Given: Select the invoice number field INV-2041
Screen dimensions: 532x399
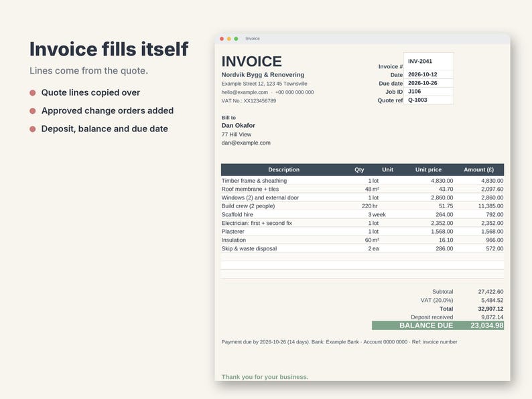Looking at the screenshot, I should 429,62.
